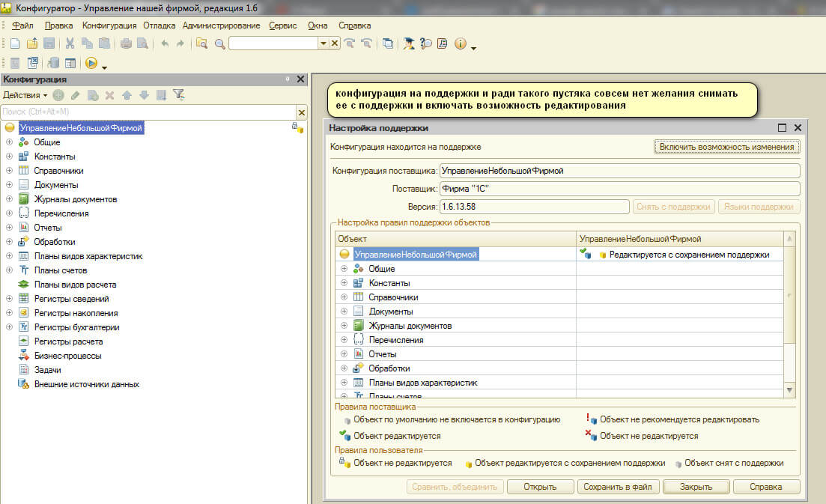Open the Отладка menu
Screen dimensions: 826x504
(160, 25)
